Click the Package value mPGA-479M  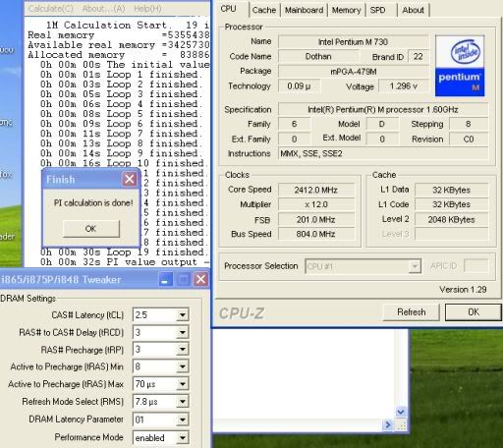point(353,71)
